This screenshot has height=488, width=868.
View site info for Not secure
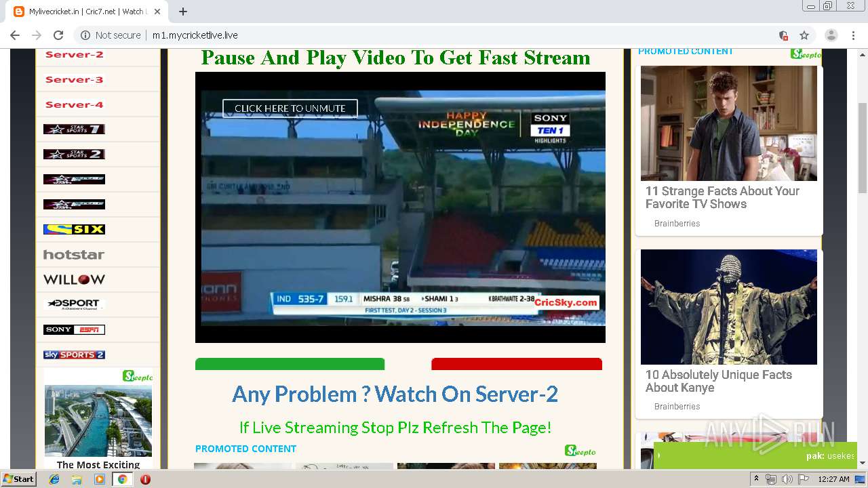[x=111, y=35]
